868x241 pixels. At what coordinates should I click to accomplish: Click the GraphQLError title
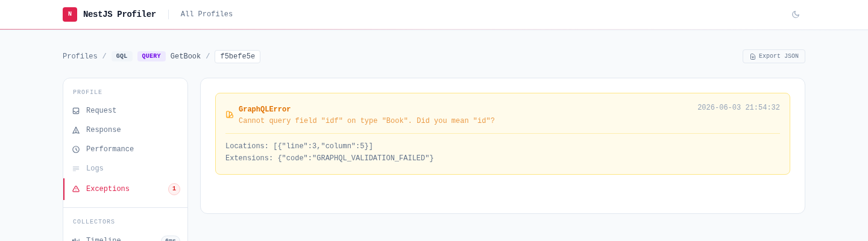[x=265, y=110]
